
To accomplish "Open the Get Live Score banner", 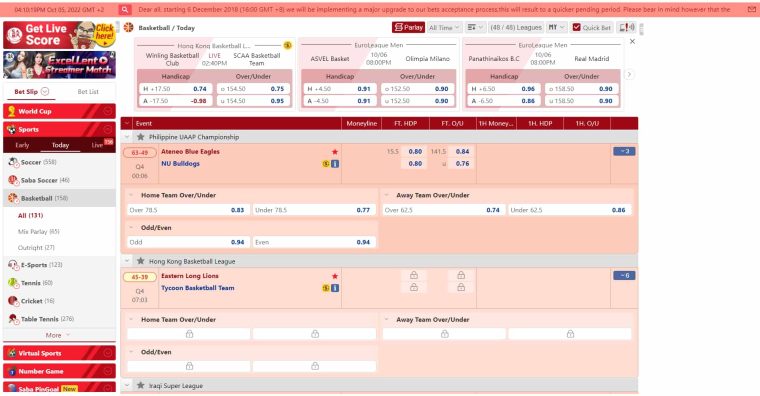I will [59, 35].
